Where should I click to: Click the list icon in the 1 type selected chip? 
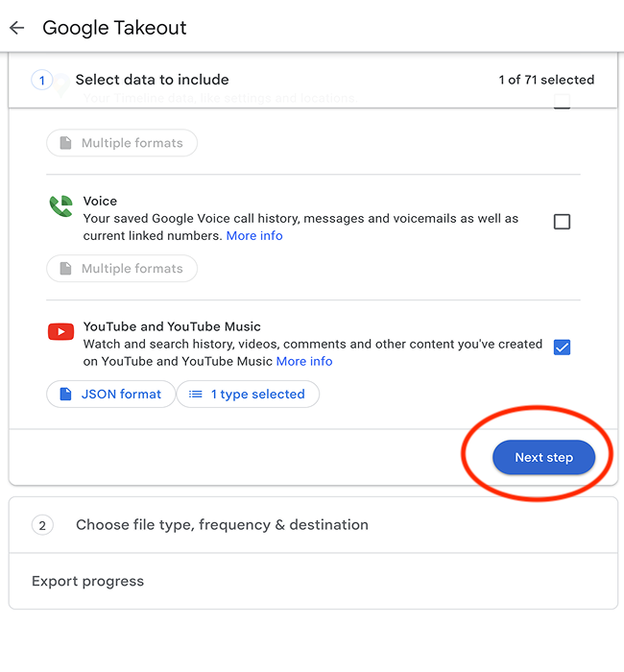click(x=196, y=395)
